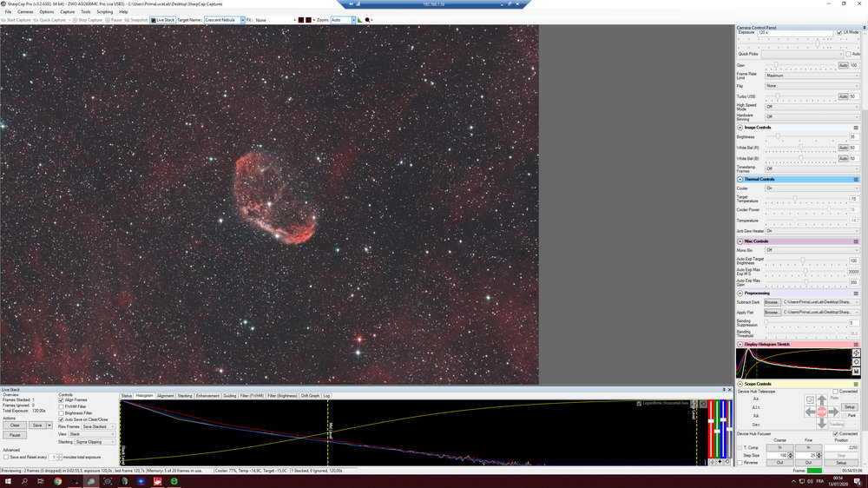Click the Image Controls panel menu icon
The height and width of the screenshot is (488, 868).
point(856,128)
